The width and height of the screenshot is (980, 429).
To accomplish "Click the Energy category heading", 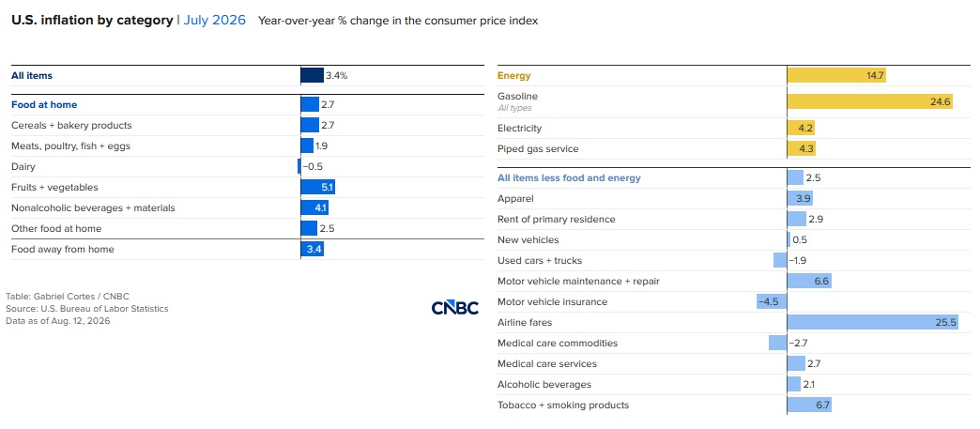I will [x=513, y=76].
